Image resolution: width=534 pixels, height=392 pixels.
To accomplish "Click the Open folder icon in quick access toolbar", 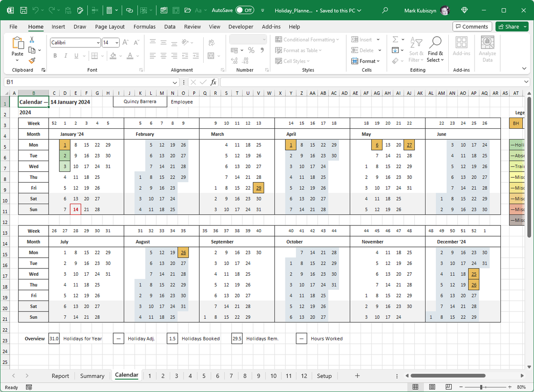I will tap(187, 10).
